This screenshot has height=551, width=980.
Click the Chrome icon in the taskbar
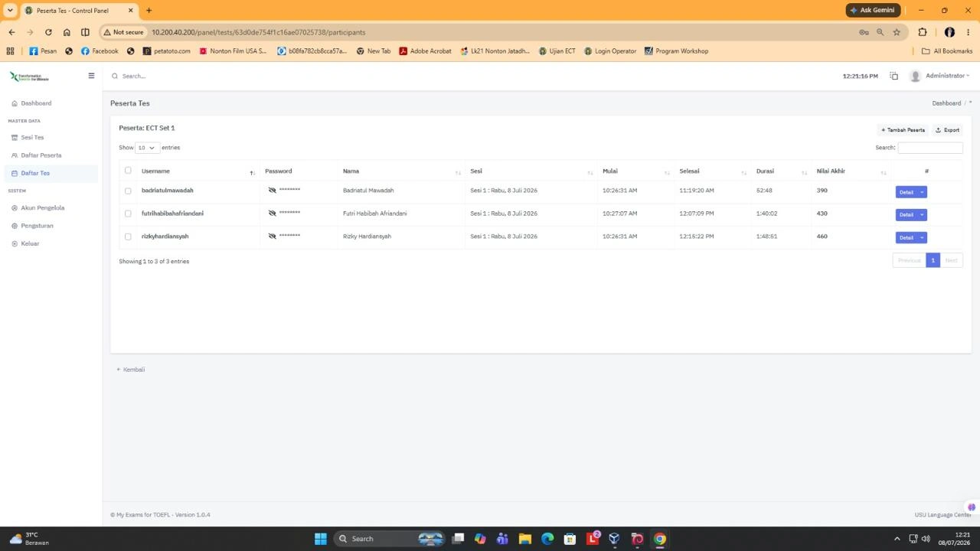coord(660,539)
